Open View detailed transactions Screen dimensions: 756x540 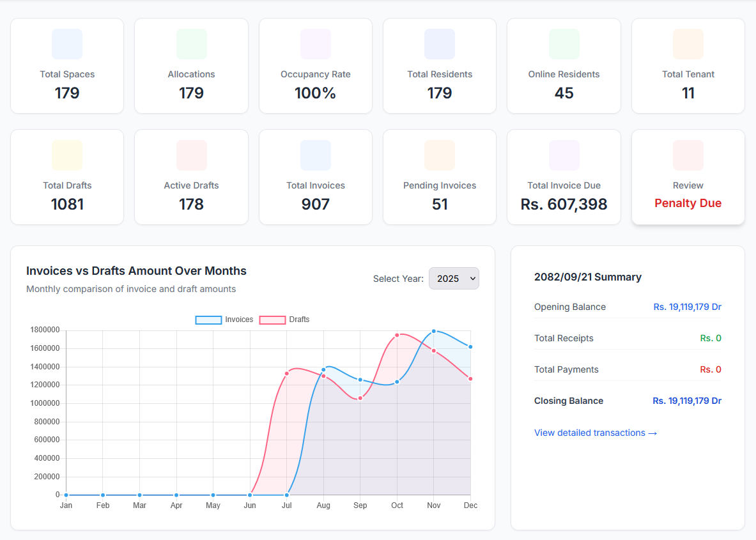coord(596,433)
